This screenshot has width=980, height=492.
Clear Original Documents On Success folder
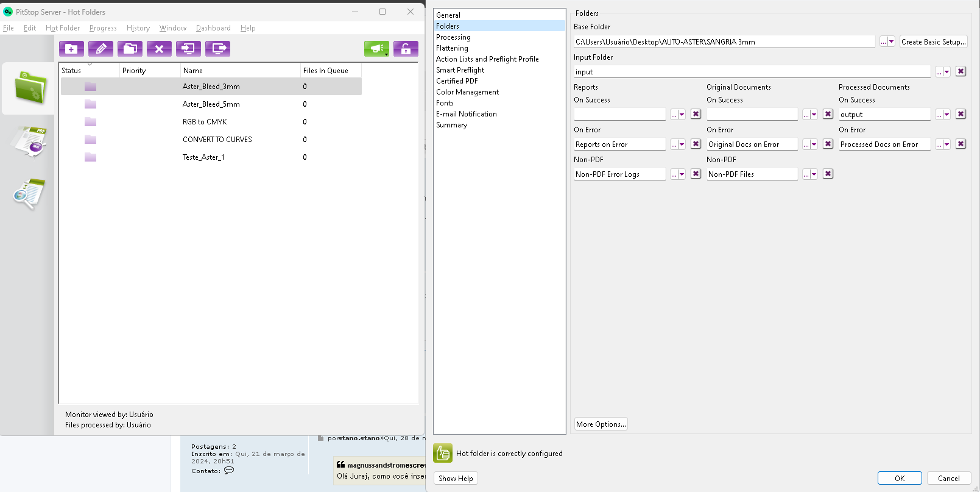828,114
